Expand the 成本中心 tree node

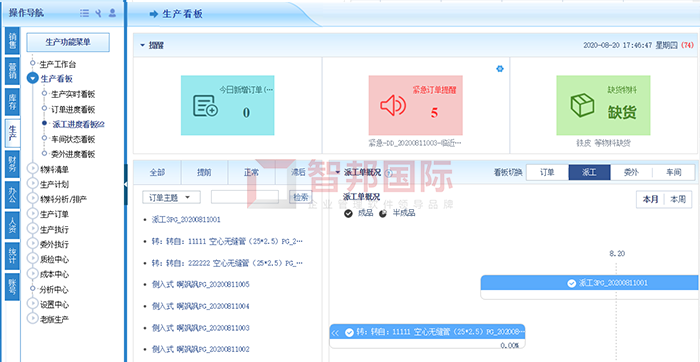[x=32, y=274]
